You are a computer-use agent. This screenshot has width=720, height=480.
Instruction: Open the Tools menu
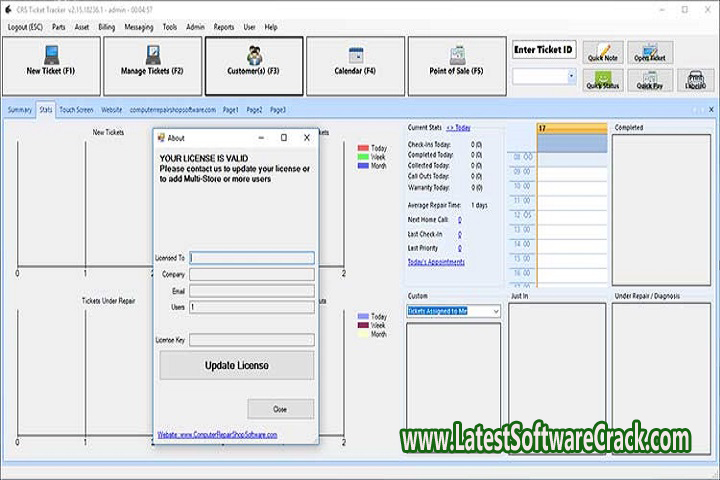coord(169,27)
